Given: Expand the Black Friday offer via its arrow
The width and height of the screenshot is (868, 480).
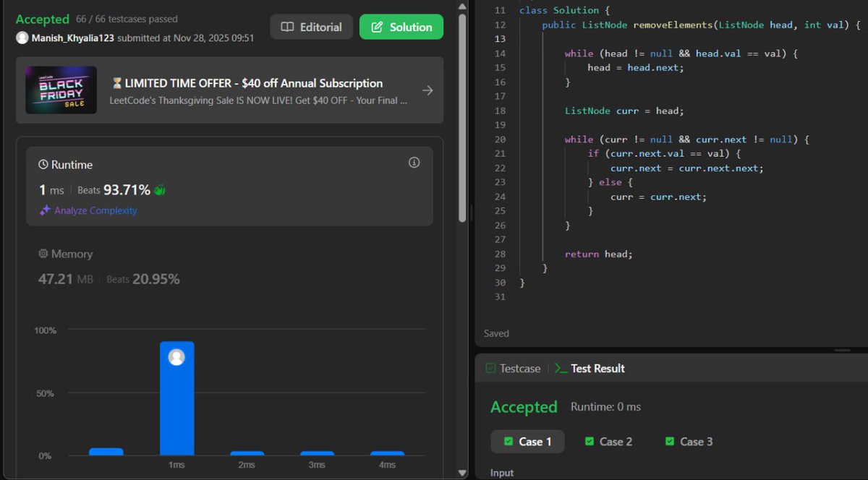Looking at the screenshot, I should pyautogui.click(x=427, y=90).
